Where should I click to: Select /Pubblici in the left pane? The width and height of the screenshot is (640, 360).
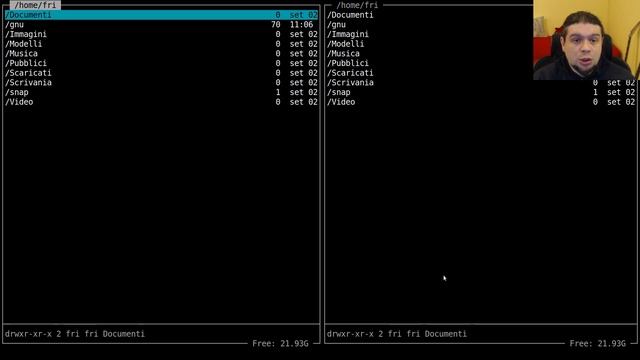[x=161, y=63]
